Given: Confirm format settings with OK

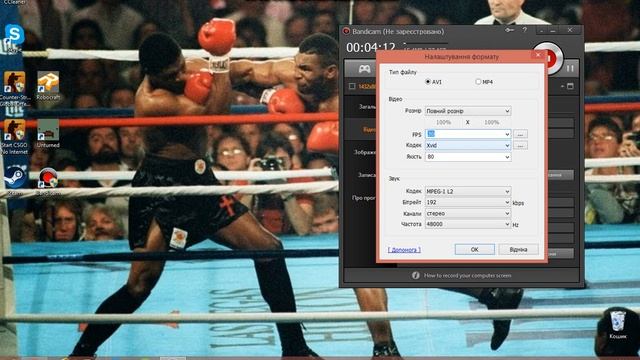Looking at the screenshot, I should (475, 249).
